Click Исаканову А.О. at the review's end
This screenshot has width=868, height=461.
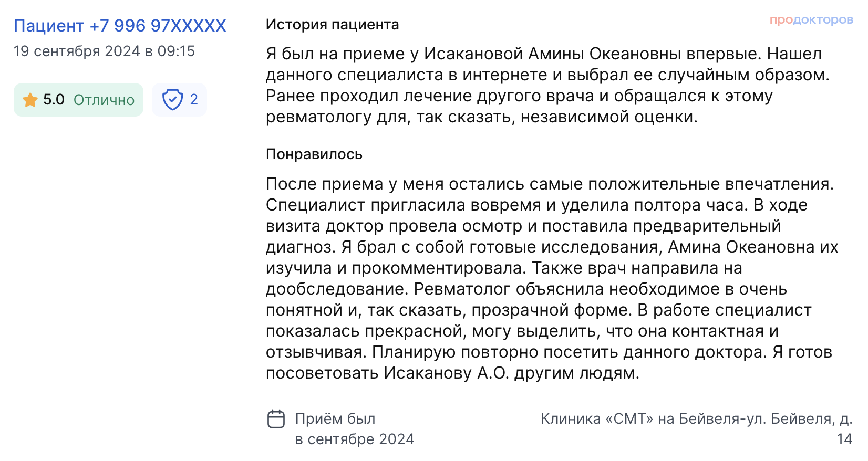click(447, 373)
